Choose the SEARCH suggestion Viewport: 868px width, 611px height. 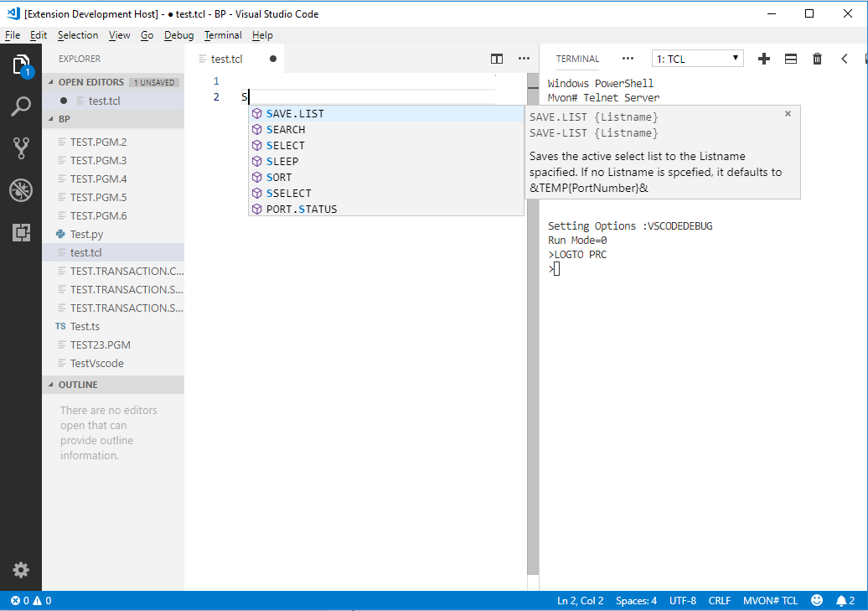click(386, 129)
